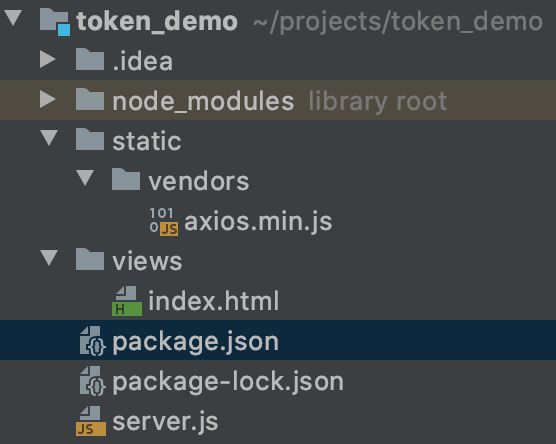Click the index.html HTML file icon
556x444 pixels.
(127, 301)
